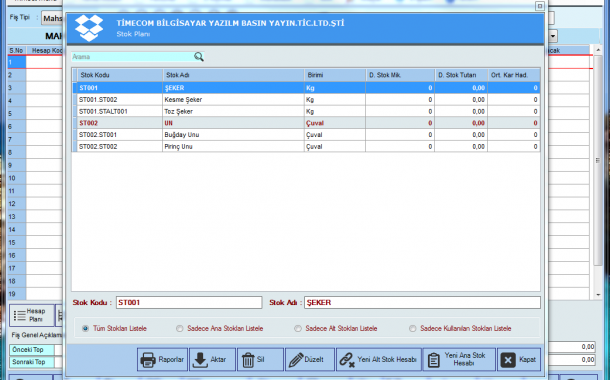
Task: Click the pencil Düzelt icon
Action: coord(296,360)
